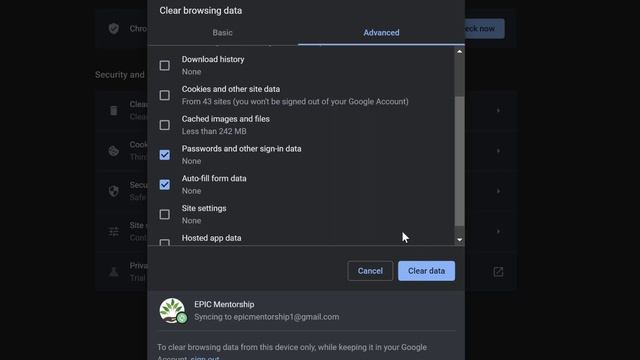Select the Advanced tab
The image size is (640, 360).
tap(381, 33)
